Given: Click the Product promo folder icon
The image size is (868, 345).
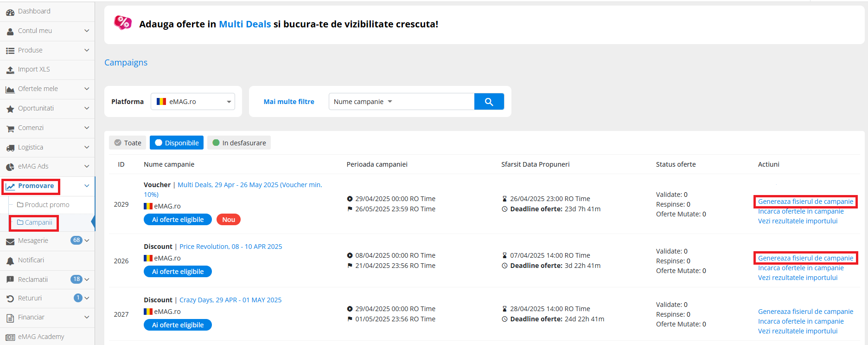Looking at the screenshot, I should coord(20,204).
